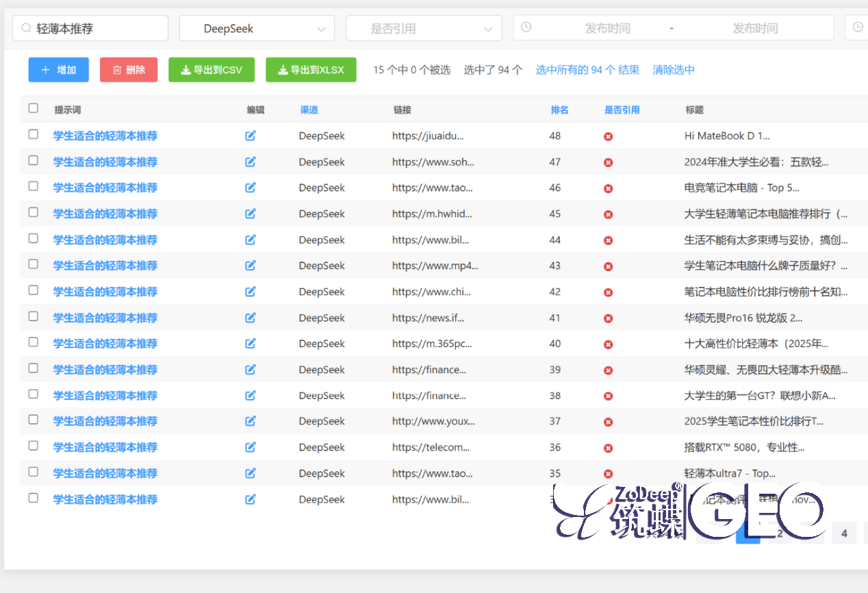Go to page 4 in the pagination bar

[844, 533]
